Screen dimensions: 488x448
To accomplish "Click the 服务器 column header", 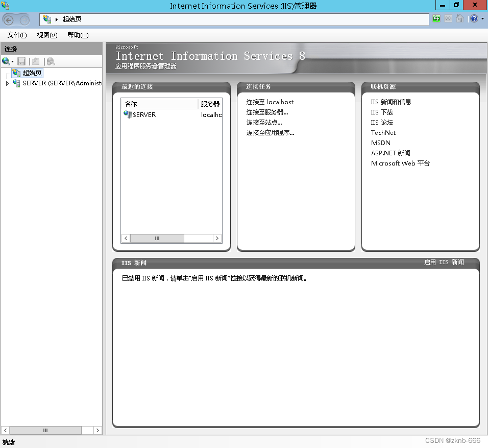I will click(x=210, y=104).
